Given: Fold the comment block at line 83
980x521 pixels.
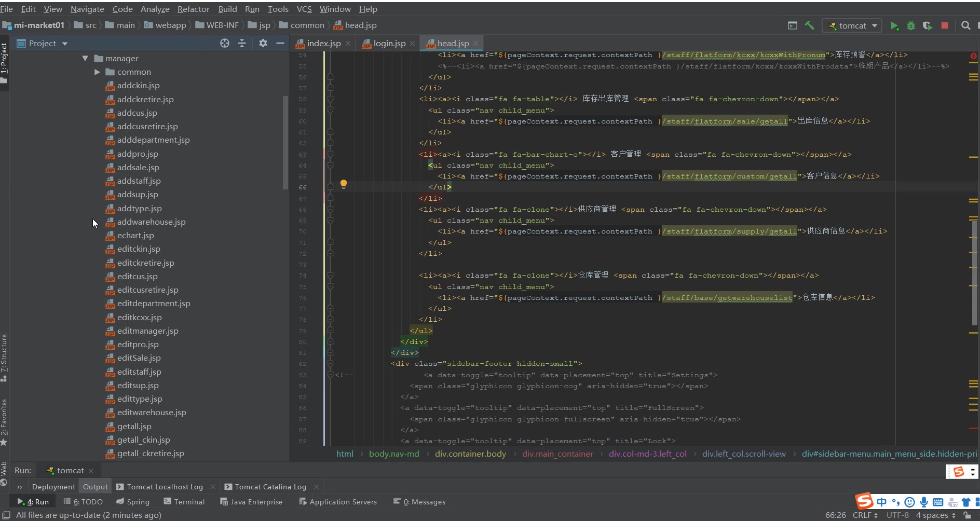Looking at the screenshot, I should tap(330, 375).
